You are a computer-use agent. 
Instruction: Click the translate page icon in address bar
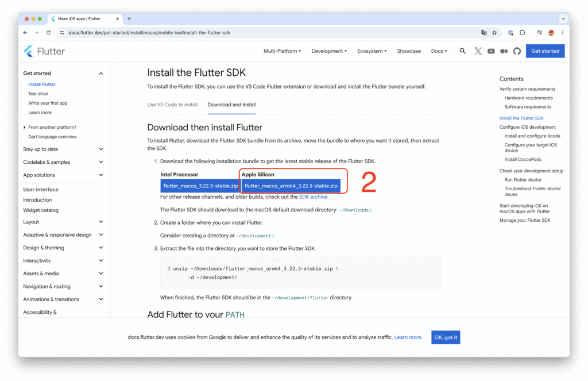click(483, 33)
